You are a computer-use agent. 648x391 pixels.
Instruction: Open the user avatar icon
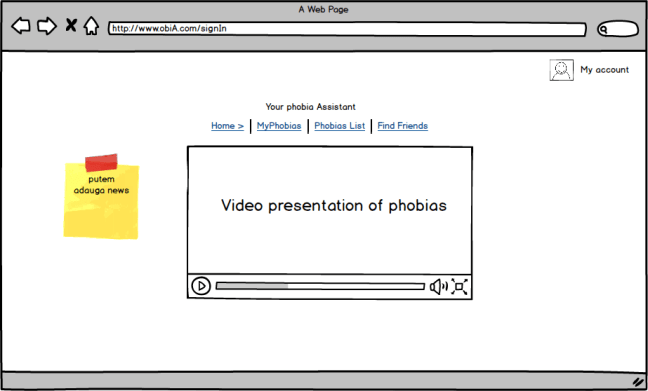pyautogui.click(x=561, y=70)
